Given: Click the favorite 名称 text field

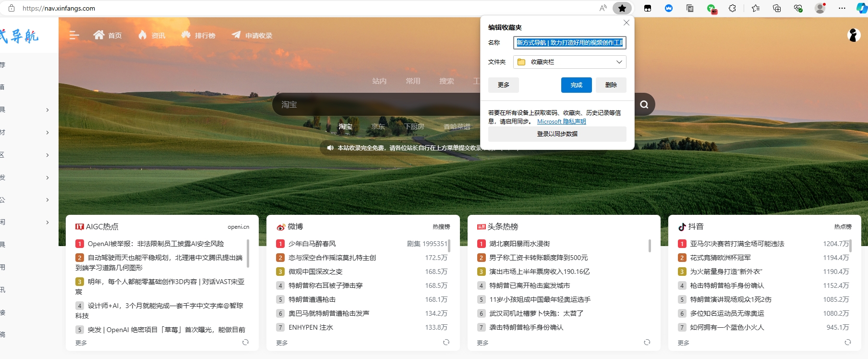Looking at the screenshot, I should 569,43.
